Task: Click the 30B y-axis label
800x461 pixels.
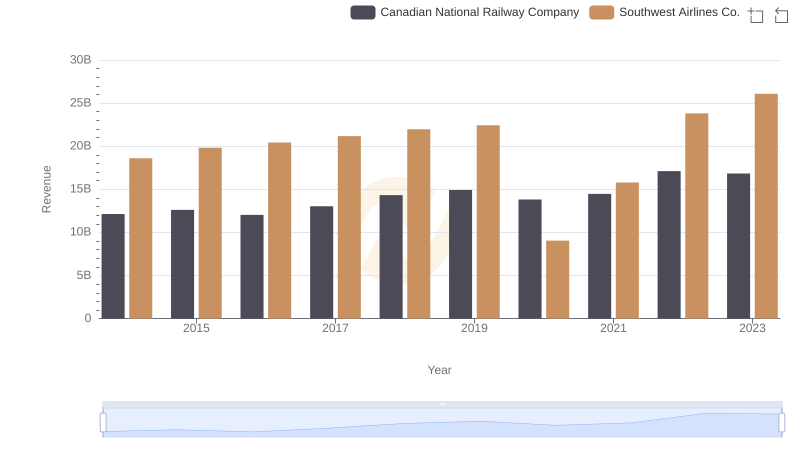Action: pos(81,60)
